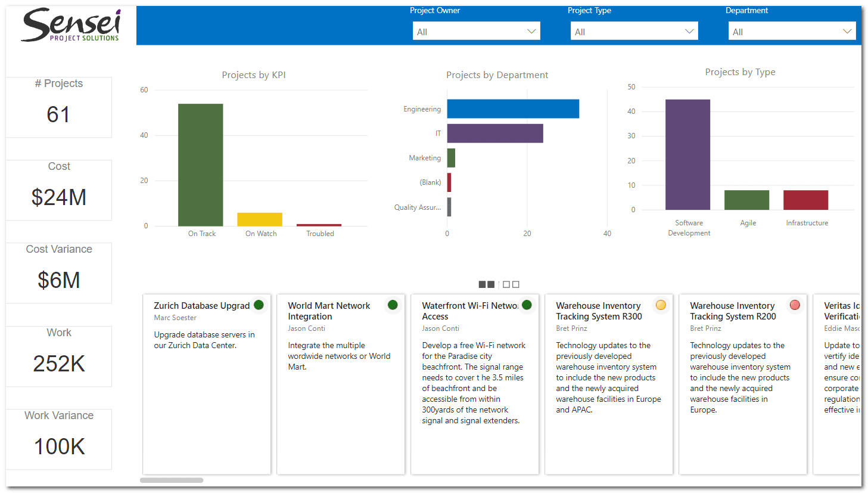Select the green Agile type bar
Viewport: 868px width, 493px height.
pos(746,200)
